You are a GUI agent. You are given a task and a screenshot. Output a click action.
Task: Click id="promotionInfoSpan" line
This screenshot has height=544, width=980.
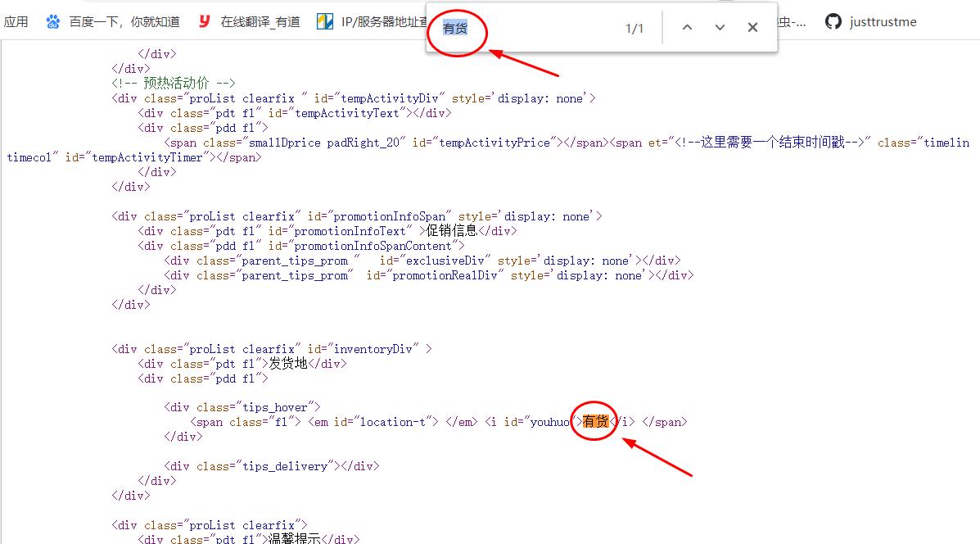click(357, 216)
